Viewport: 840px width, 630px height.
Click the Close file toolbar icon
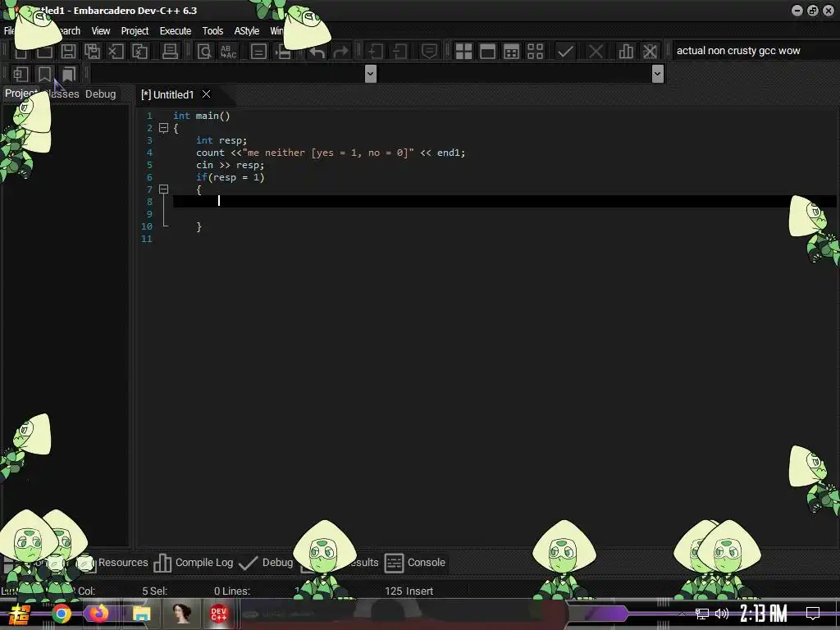pyautogui.click(x=116, y=52)
